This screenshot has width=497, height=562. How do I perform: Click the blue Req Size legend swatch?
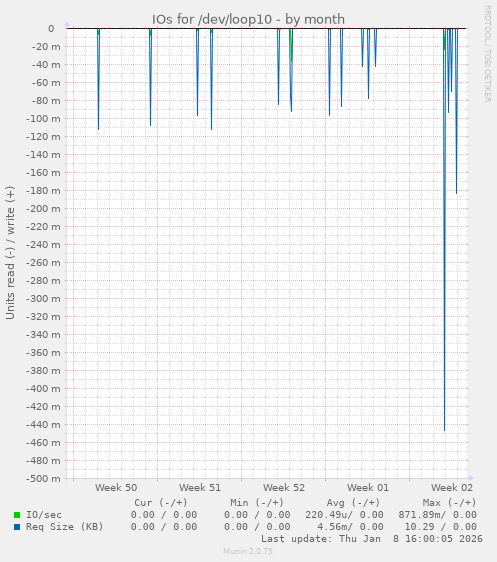pyautogui.click(x=17, y=527)
